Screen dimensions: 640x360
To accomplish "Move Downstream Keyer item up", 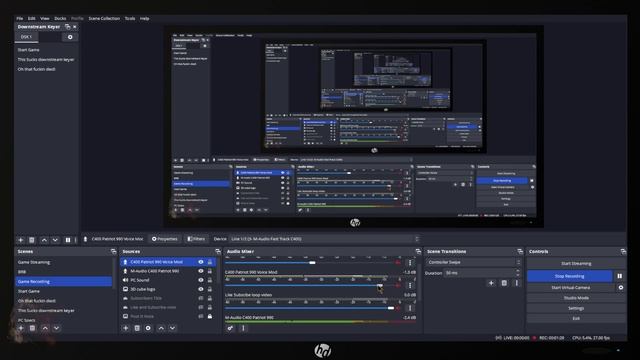I will pos(44,240).
